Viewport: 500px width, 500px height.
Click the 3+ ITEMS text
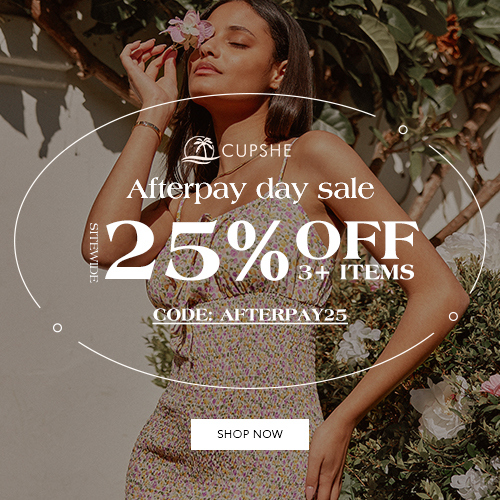[356, 272]
